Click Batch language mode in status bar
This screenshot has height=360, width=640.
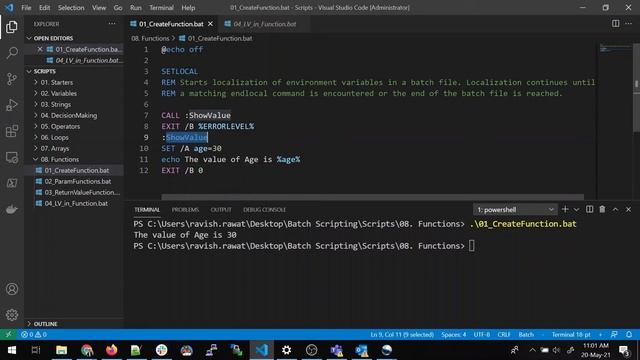[526, 335]
